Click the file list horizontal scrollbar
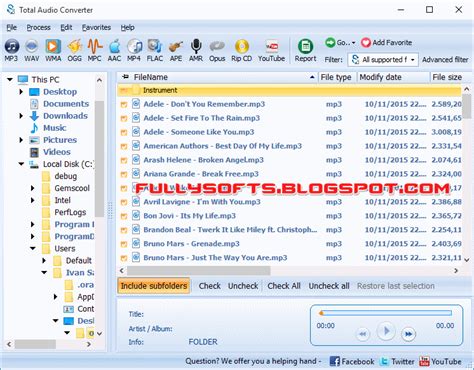This screenshot has height=370, width=474. tap(199, 270)
